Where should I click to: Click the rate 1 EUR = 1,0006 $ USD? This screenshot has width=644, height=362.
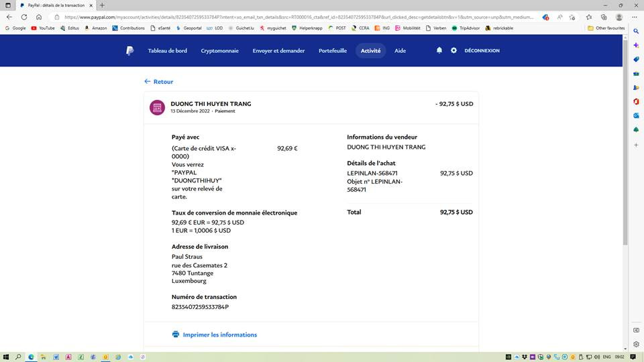click(x=201, y=231)
